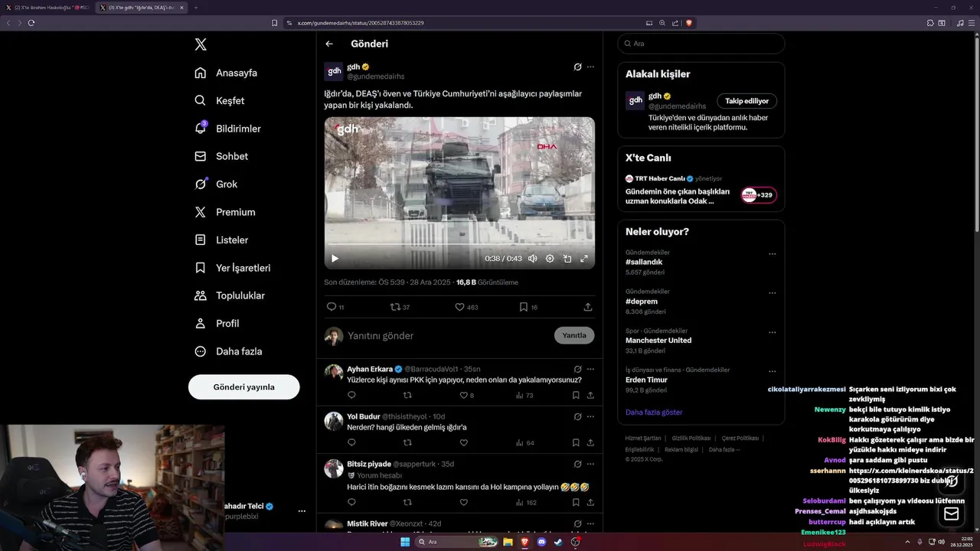Play the video
980x551 pixels.
(335, 259)
